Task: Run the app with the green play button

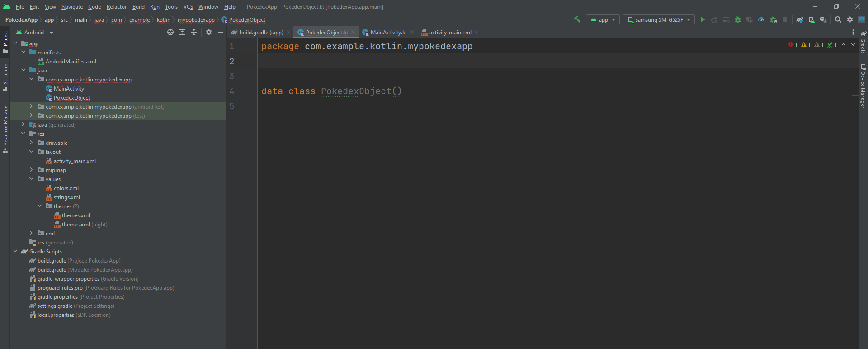Action: [703, 19]
